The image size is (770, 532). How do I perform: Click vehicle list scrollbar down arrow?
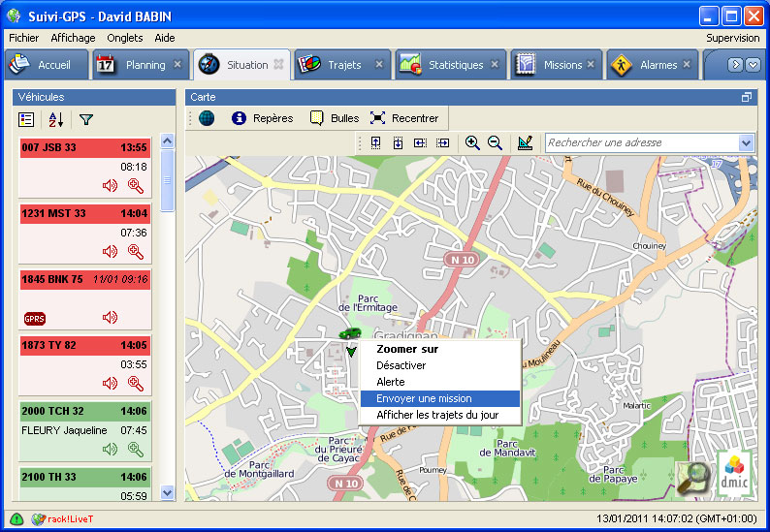pyautogui.click(x=168, y=492)
